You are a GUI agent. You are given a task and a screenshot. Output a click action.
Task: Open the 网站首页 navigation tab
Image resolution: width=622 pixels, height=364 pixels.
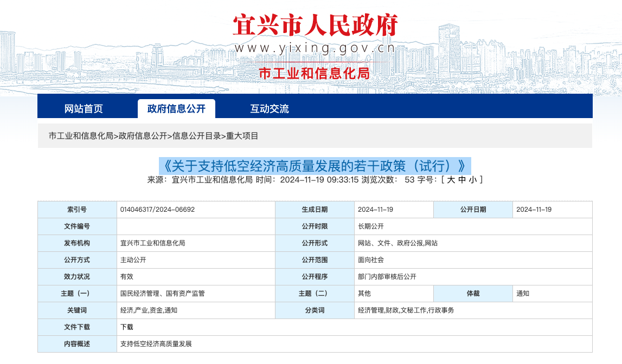tap(84, 109)
